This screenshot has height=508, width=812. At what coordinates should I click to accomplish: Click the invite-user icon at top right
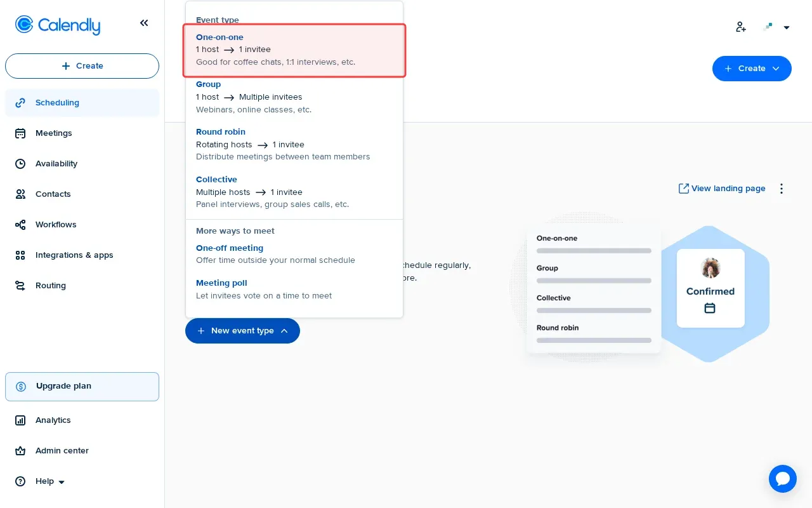tap(740, 27)
